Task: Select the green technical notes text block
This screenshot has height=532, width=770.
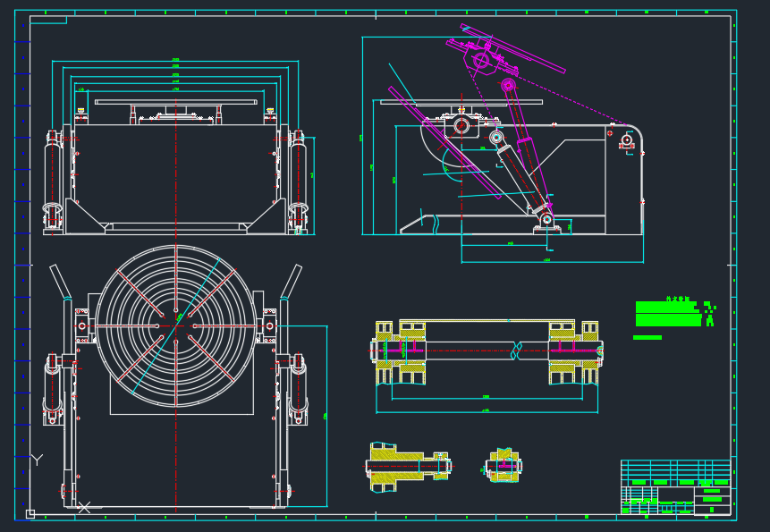Action: pos(674,317)
